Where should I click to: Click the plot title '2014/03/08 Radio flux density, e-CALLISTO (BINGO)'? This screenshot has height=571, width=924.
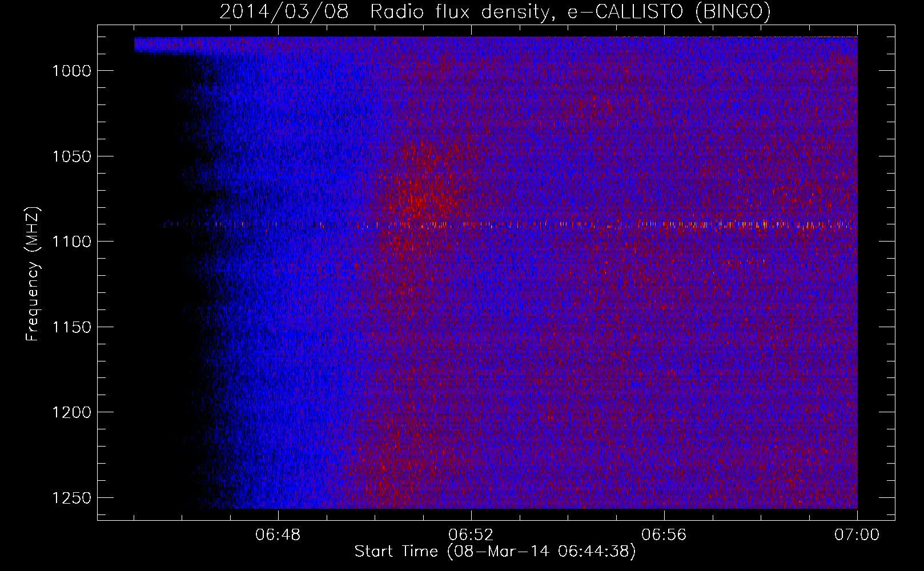click(x=495, y=12)
